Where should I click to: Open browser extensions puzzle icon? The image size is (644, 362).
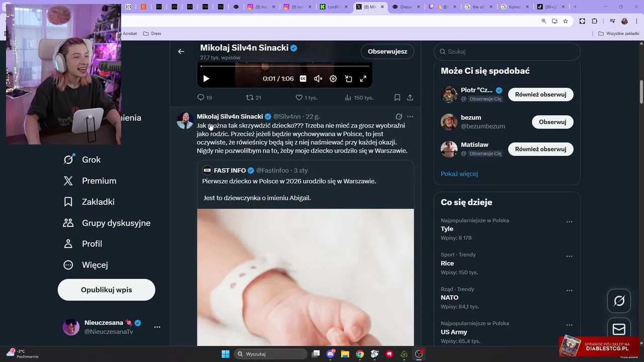594,21
